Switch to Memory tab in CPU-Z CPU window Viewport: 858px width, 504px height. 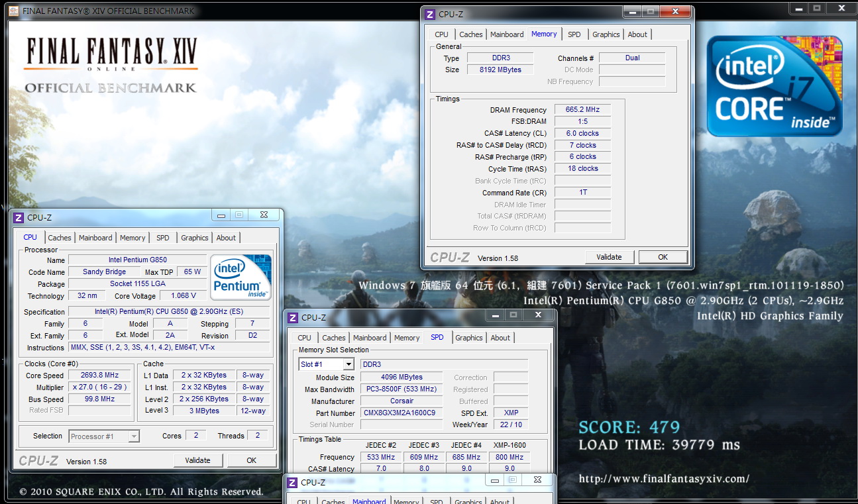click(x=133, y=238)
